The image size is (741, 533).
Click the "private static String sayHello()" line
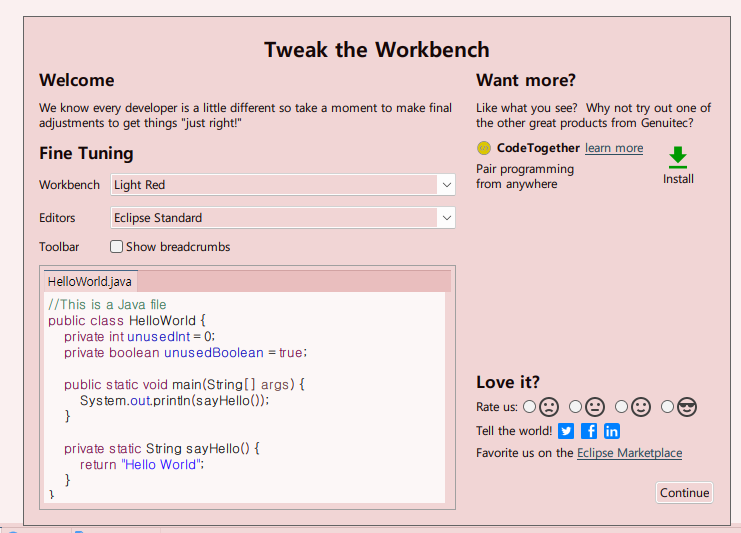point(162,448)
